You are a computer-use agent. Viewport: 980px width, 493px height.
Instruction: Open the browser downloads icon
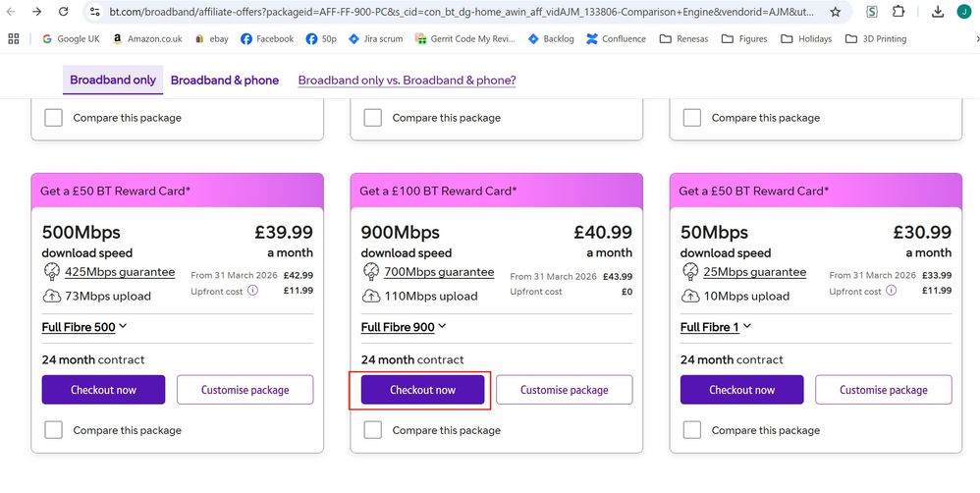point(937,12)
